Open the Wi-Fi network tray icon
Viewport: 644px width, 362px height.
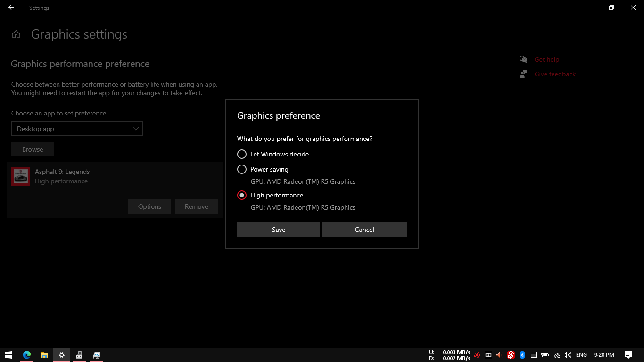tap(556, 354)
